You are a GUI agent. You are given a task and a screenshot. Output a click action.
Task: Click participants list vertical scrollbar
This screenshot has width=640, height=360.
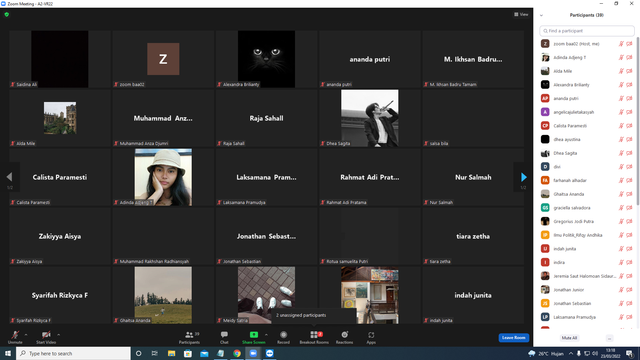pyautogui.click(x=638, y=121)
